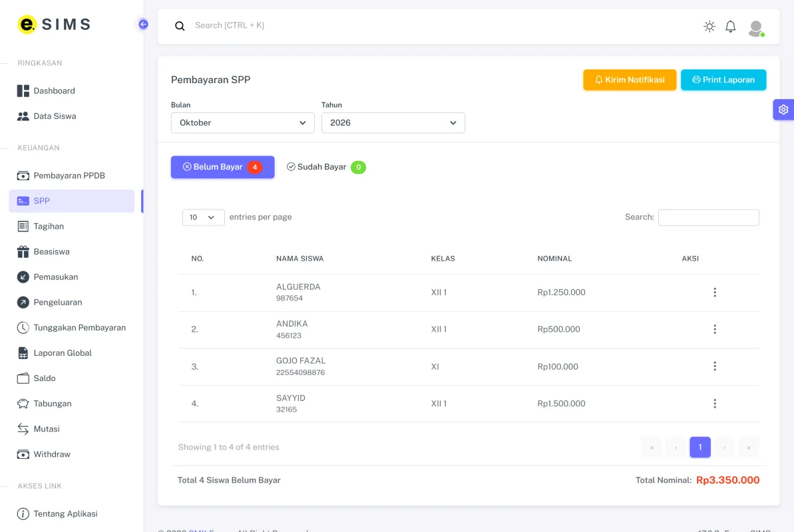The image size is (794, 532).
Task: Click the Laporan Global document icon
Action: click(x=23, y=353)
